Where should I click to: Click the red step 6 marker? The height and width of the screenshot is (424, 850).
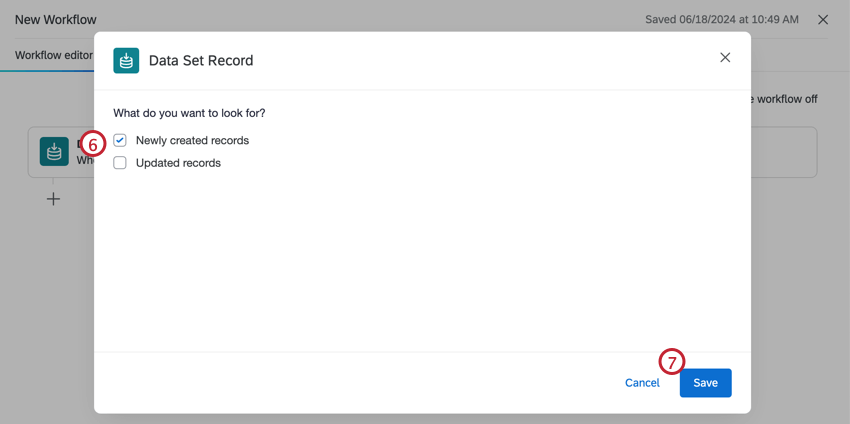click(93, 144)
